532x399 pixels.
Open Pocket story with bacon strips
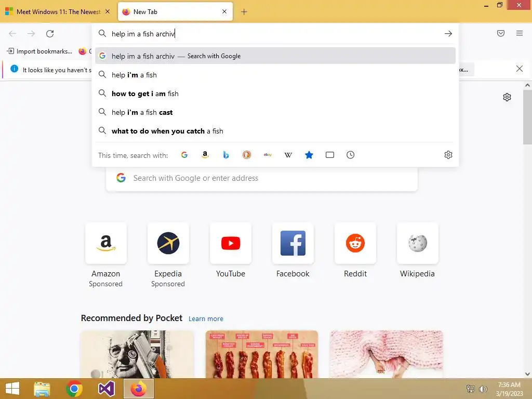coord(262,354)
